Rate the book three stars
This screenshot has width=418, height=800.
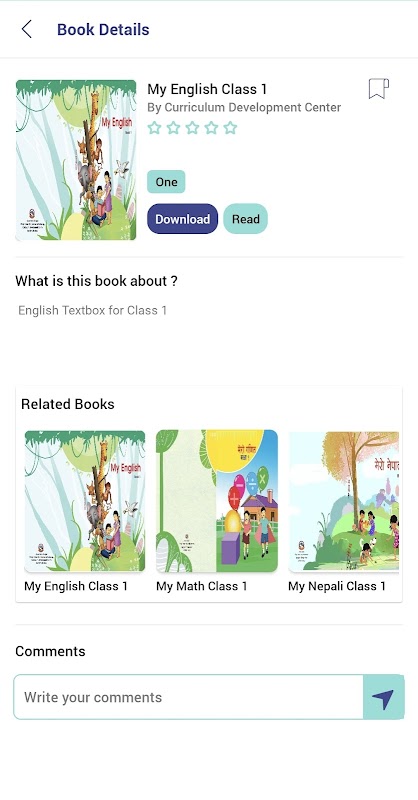pyautogui.click(x=192, y=128)
